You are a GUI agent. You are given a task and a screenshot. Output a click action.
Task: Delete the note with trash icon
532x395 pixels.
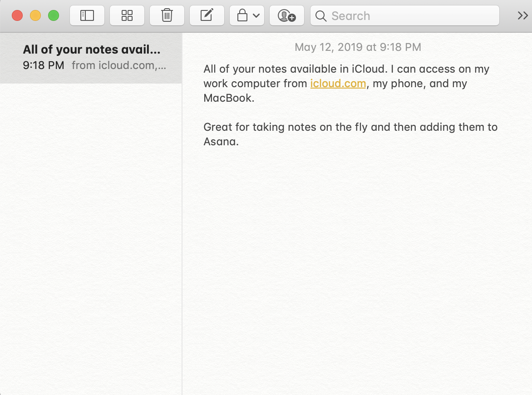(x=167, y=16)
